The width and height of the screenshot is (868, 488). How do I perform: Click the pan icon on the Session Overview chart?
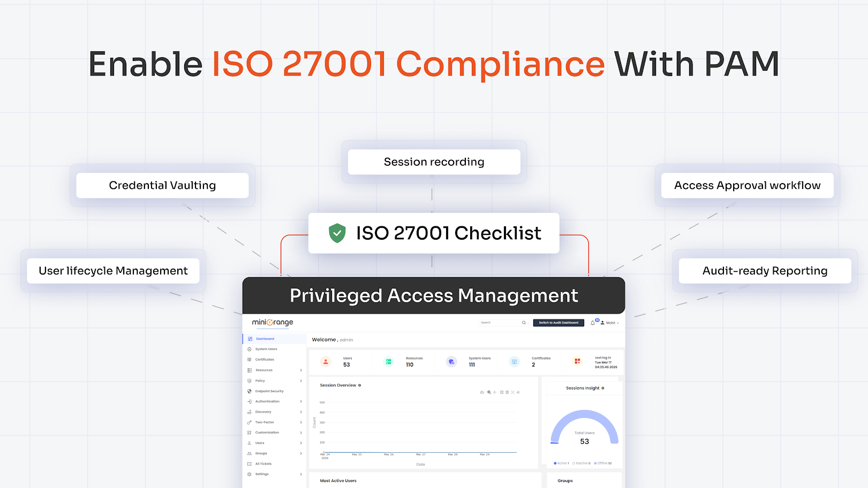[x=495, y=392]
